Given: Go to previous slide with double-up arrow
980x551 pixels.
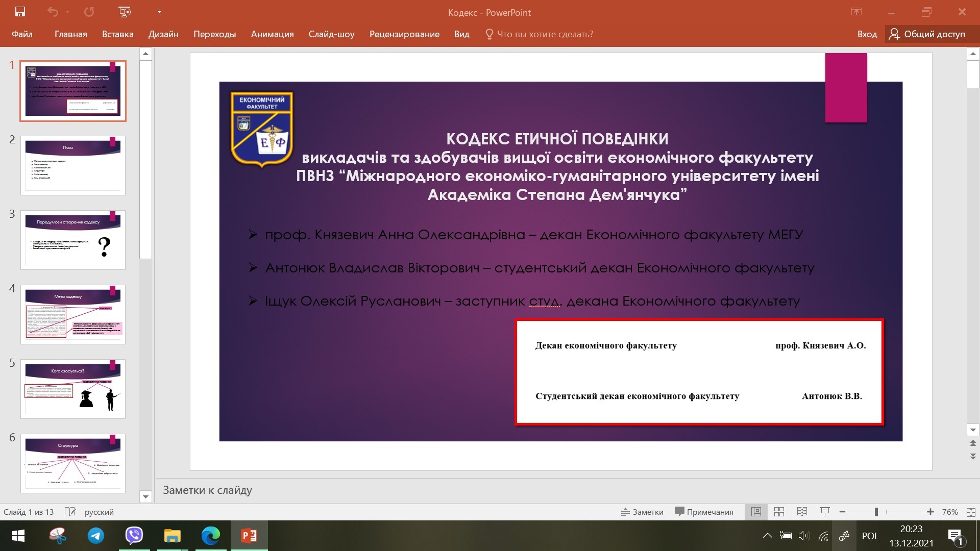Looking at the screenshot, I should 973,443.
